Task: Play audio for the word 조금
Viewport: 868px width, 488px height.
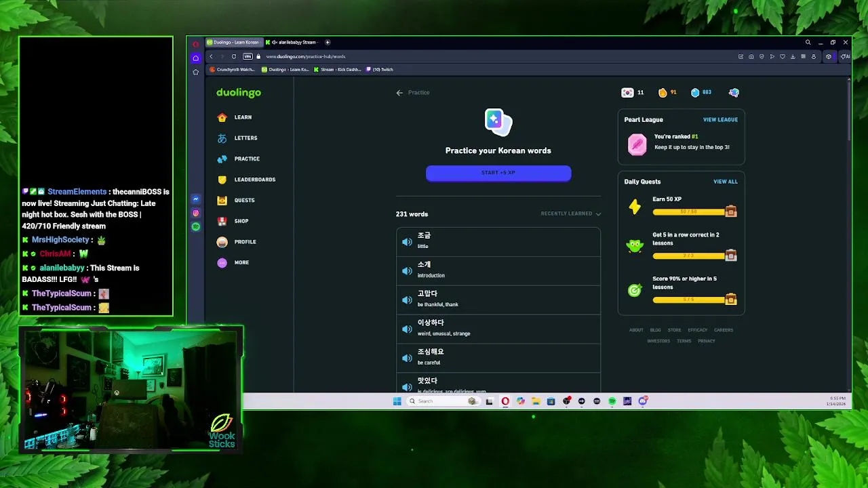Action: click(x=407, y=241)
